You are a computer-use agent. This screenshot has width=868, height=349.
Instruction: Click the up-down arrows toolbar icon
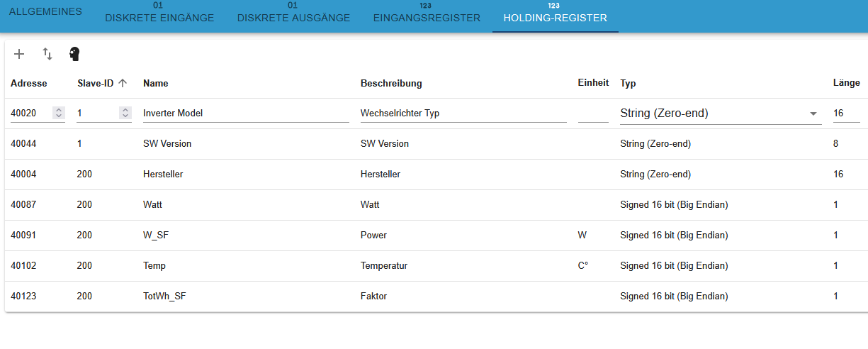[47, 54]
